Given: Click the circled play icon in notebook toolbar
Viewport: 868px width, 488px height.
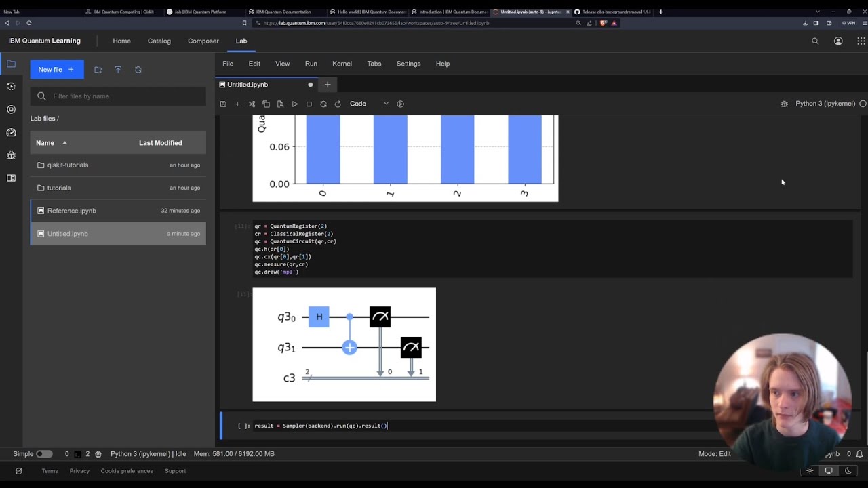Looking at the screenshot, I should coord(401,104).
